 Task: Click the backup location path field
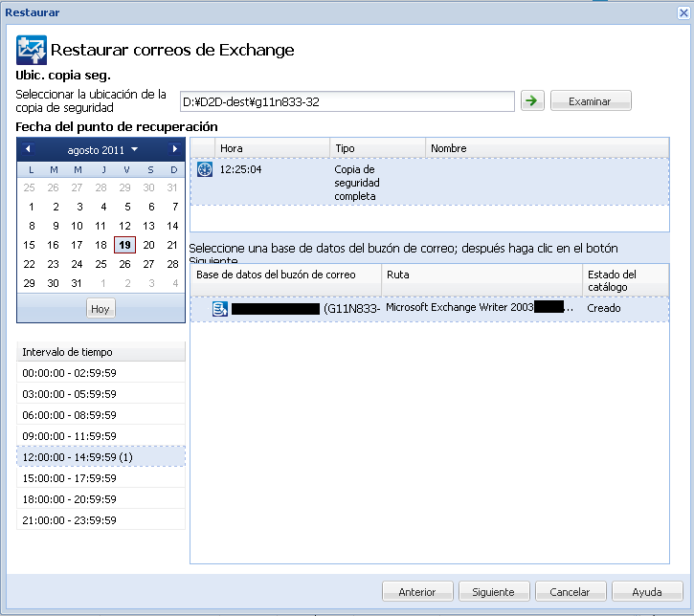pos(347,101)
